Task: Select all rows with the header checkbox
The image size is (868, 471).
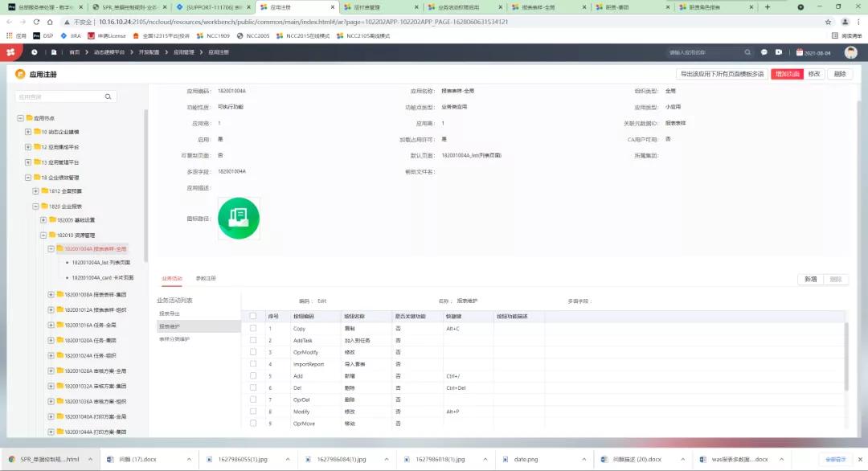Action: (253, 316)
